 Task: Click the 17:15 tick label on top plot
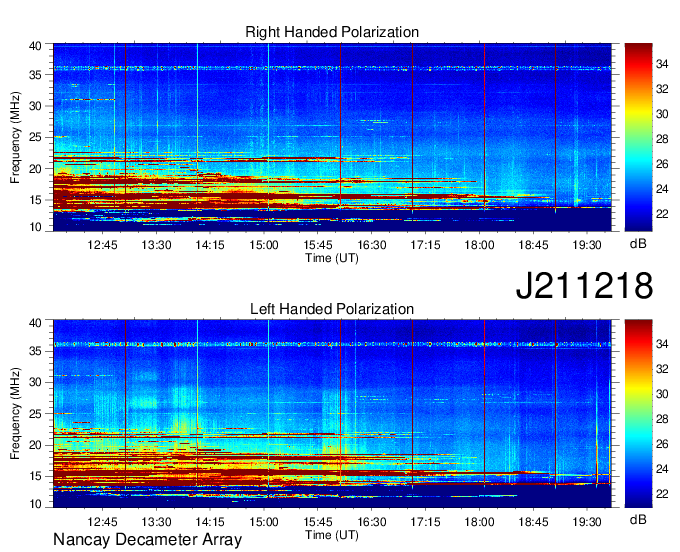pos(425,245)
